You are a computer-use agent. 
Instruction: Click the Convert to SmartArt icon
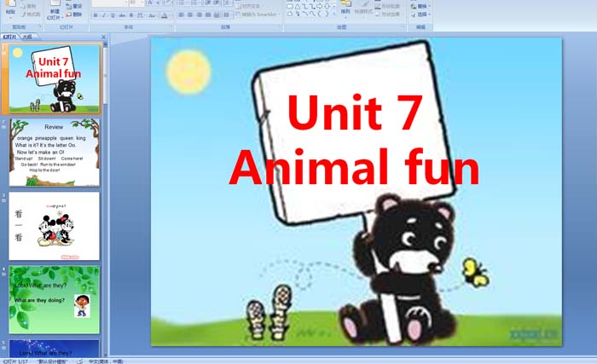238,14
